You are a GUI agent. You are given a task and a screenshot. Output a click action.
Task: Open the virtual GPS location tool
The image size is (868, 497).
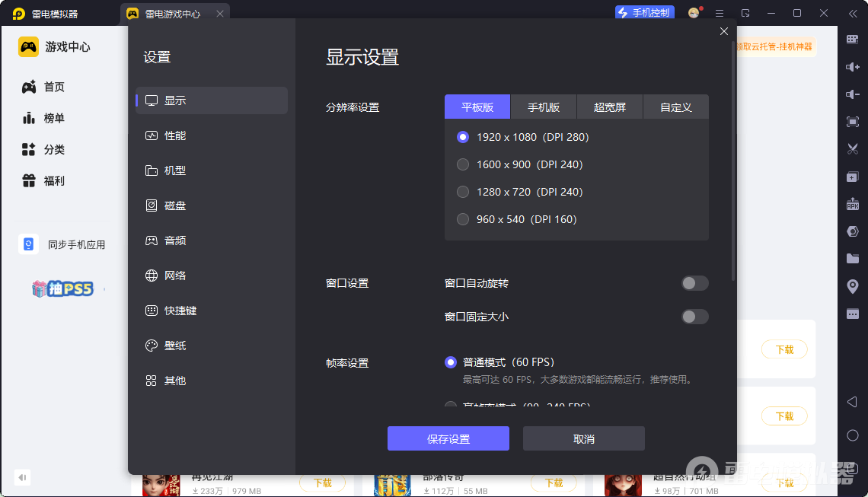853,285
